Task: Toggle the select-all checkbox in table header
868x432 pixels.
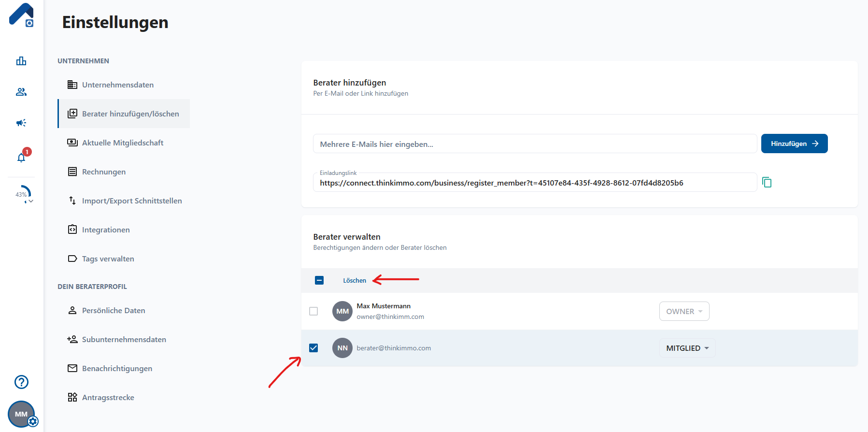Action: coord(319,280)
